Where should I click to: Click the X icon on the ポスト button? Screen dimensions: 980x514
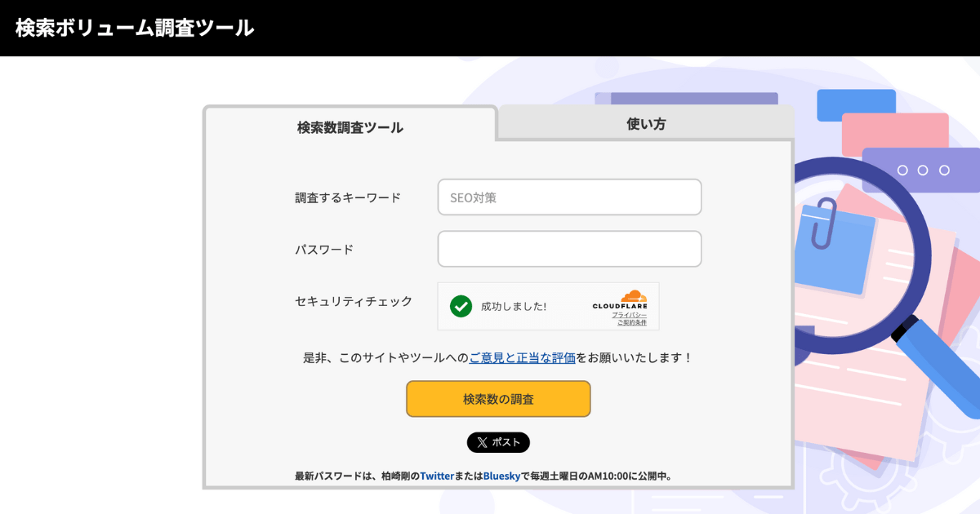pos(483,442)
